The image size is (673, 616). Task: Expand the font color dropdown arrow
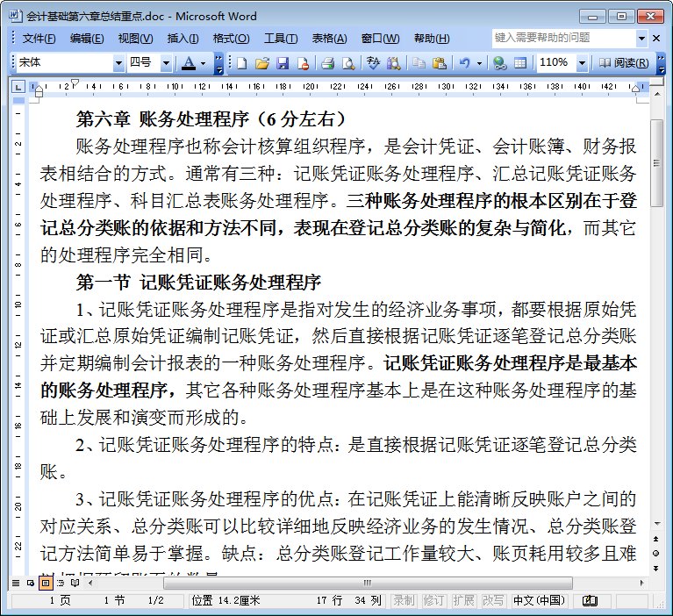tap(203, 63)
